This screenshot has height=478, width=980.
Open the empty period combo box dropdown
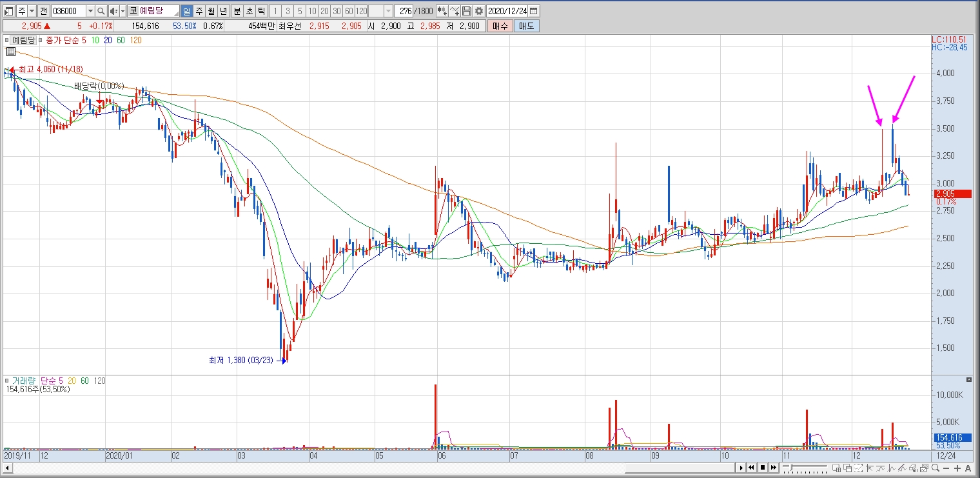(388, 11)
